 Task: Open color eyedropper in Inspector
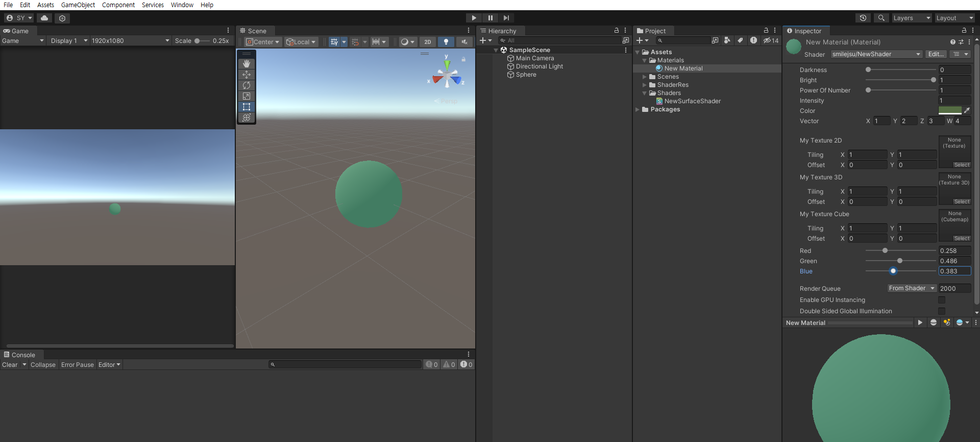pos(967,110)
